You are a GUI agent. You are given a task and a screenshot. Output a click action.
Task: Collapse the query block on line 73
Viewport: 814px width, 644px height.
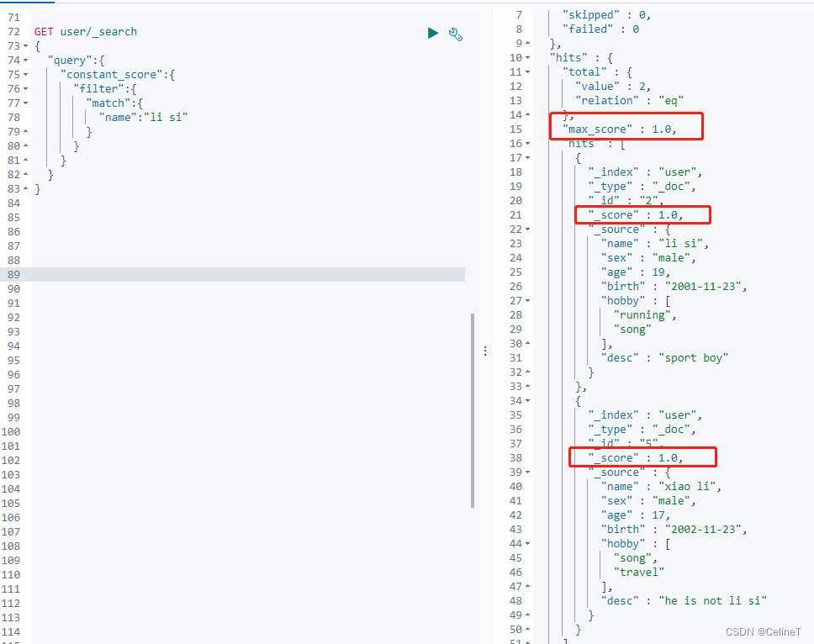click(25, 46)
